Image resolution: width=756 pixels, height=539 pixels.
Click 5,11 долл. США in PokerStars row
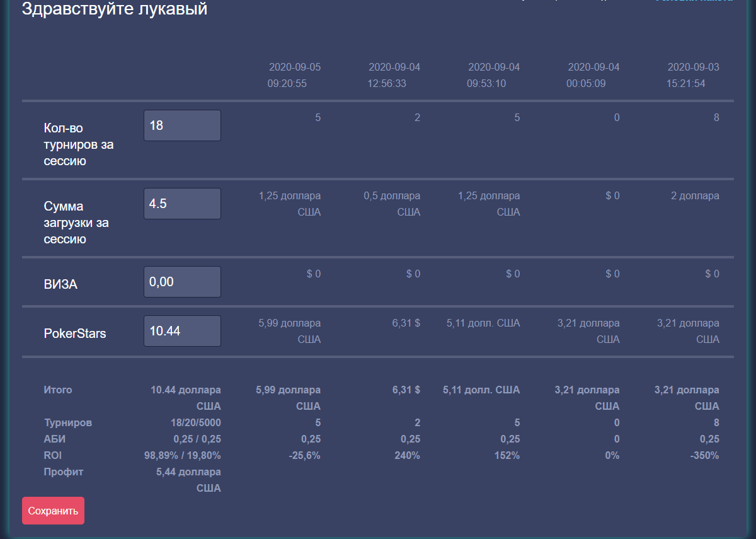tap(483, 323)
